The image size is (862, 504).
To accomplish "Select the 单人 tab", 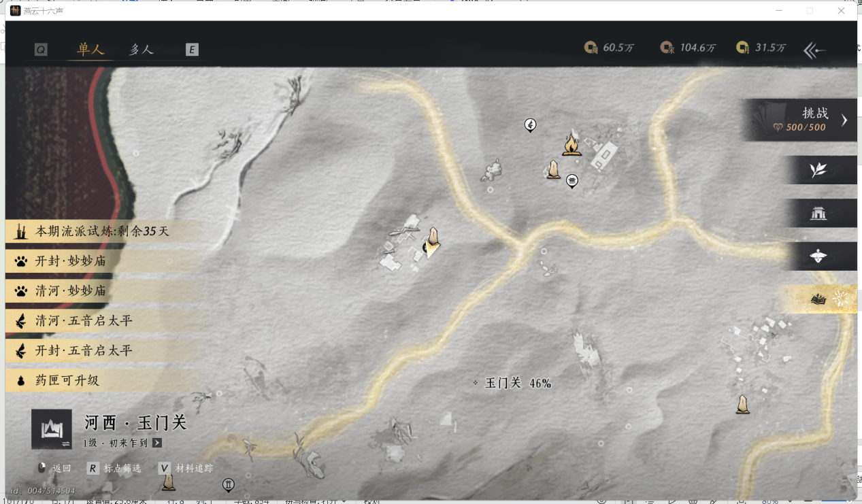I will point(90,50).
